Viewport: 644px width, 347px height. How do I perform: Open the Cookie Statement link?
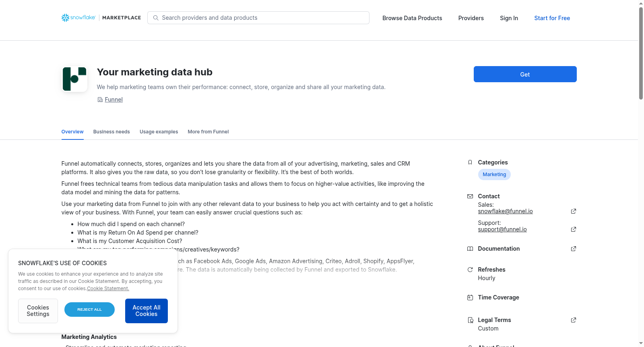pyautogui.click(x=108, y=289)
